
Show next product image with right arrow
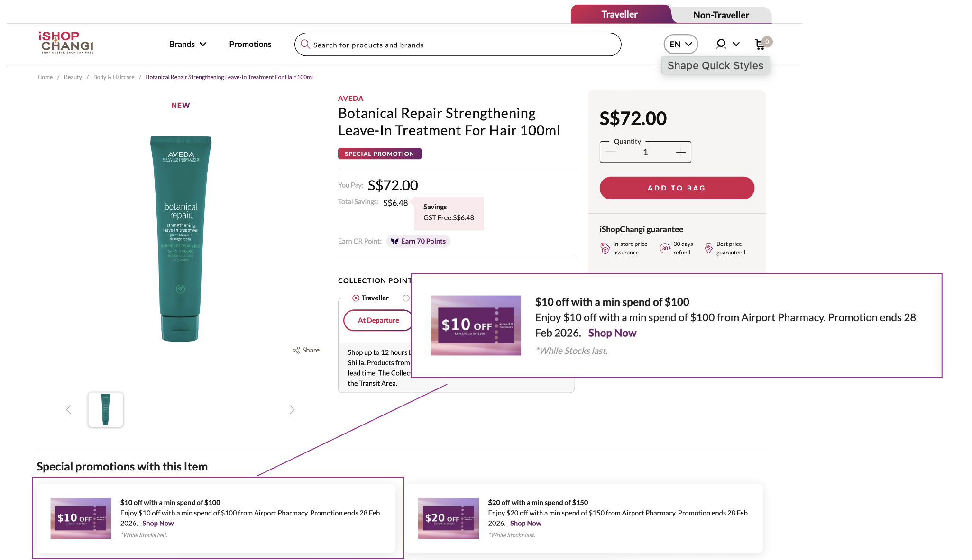point(292,410)
